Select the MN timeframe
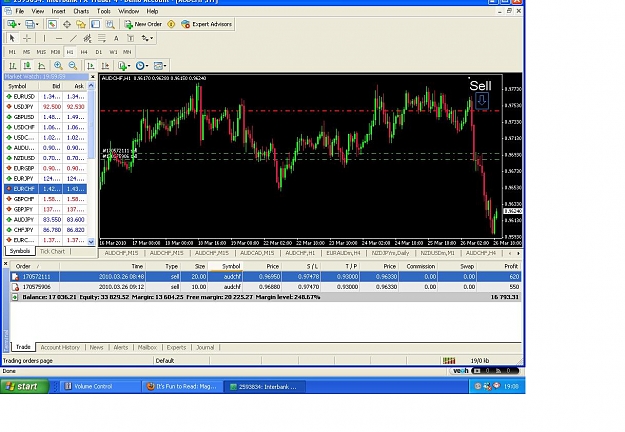This screenshot has height=432, width=625. click(127, 52)
